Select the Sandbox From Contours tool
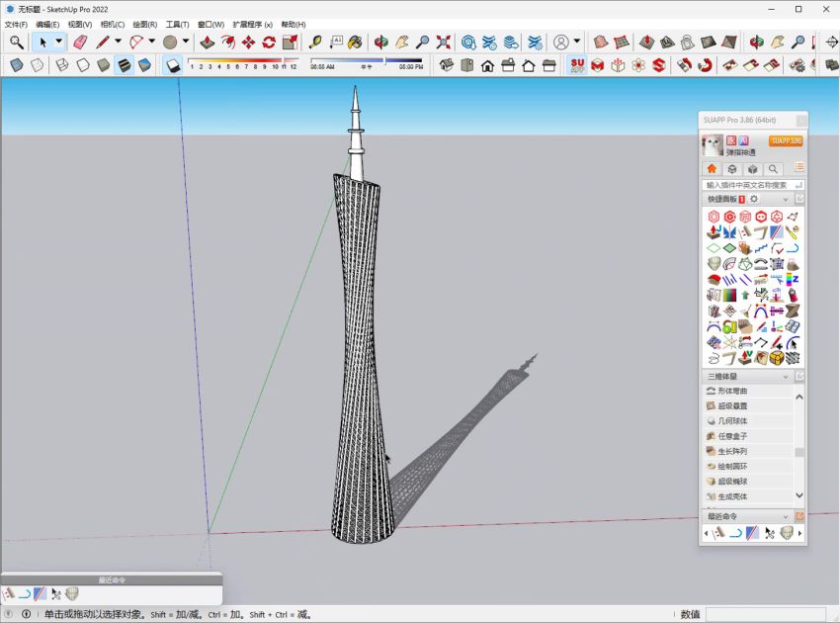Image resolution: width=840 pixels, height=623 pixels. [x=601, y=42]
